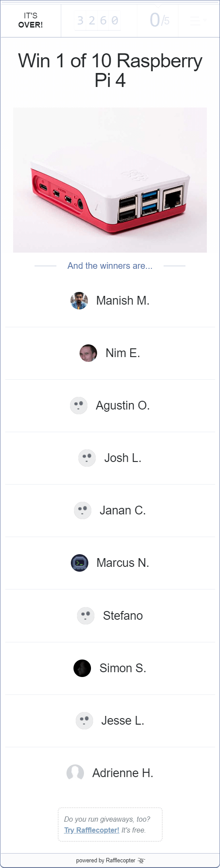Click the giveaway title Win 1 of 10 Raspberry Pi 4
Image resolution: width=220 pixels, height=868 pixels.
110,70
